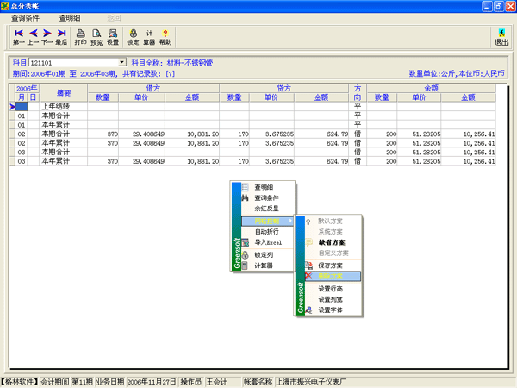The height and width of the screenshot is (388, 517).
Task: Click the 本年累计 cell in month 03 row
Action: pyautogui.click(x=63, y=161)
